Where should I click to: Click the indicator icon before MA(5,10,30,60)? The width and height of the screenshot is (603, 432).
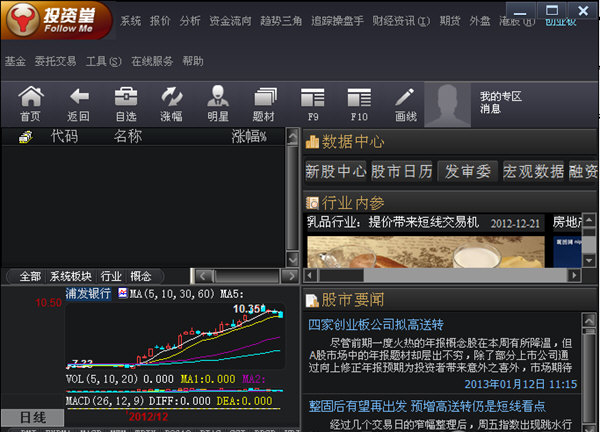[122, 293]
